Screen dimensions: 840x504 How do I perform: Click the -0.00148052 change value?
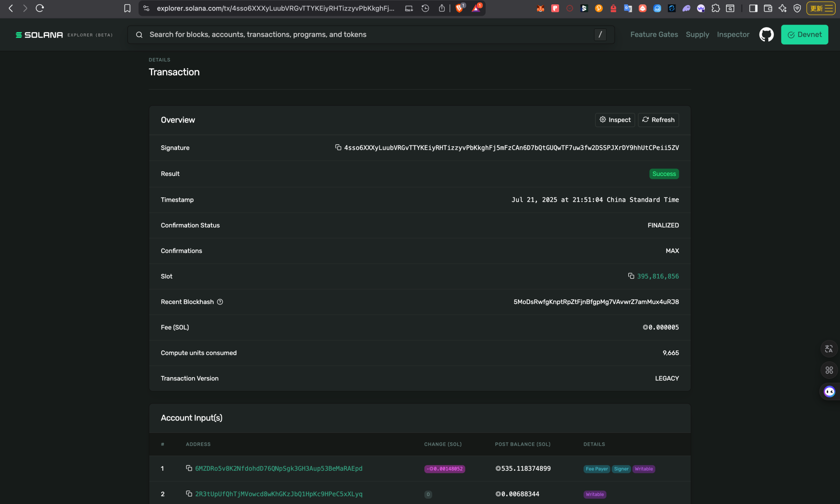coord(444,469)
